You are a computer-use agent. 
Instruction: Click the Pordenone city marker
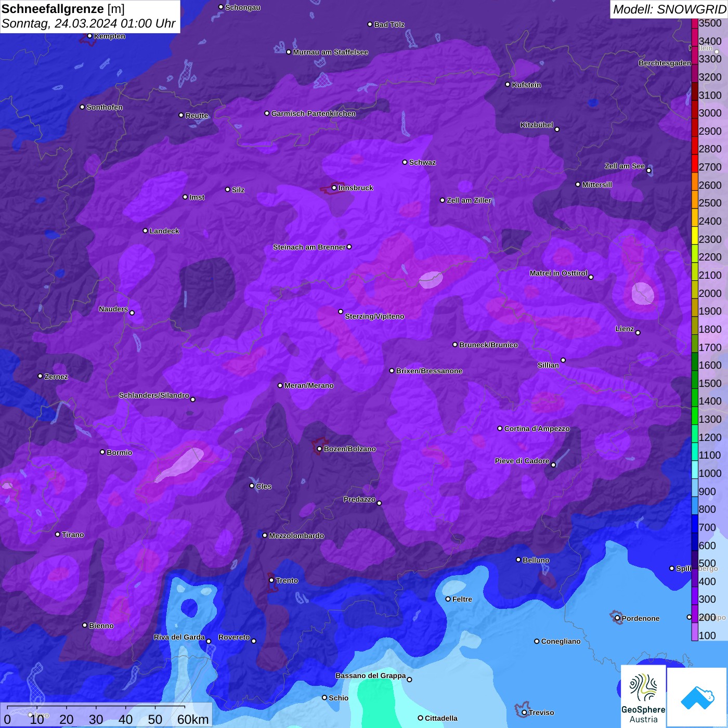(617, 618)
